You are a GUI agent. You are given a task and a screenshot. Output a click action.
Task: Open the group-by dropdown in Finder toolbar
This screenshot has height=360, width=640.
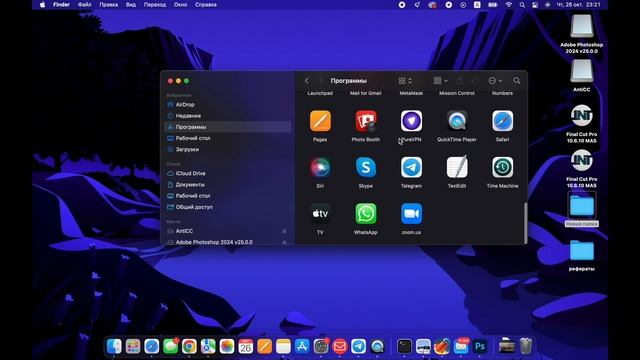(x=440, y=81)
